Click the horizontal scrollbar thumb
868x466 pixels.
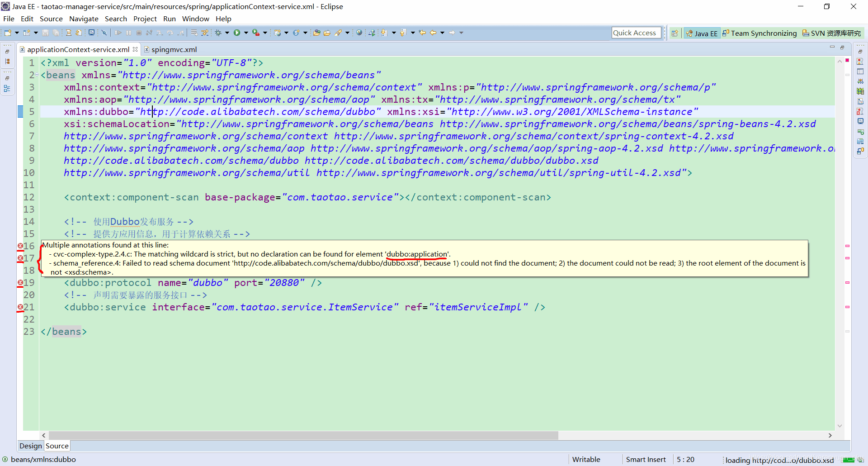303,435
